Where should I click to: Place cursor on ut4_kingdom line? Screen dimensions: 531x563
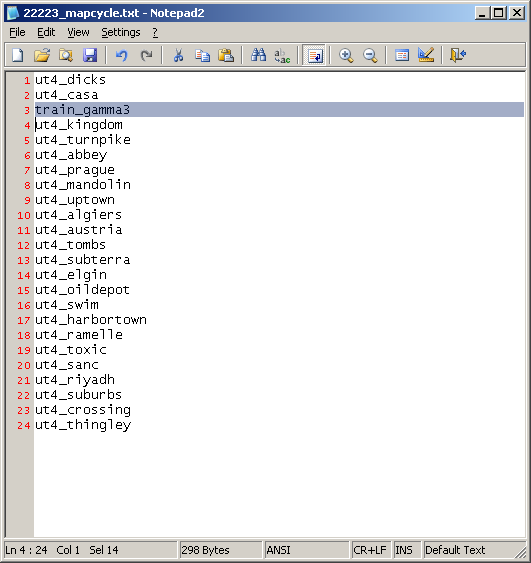(79, 125)
